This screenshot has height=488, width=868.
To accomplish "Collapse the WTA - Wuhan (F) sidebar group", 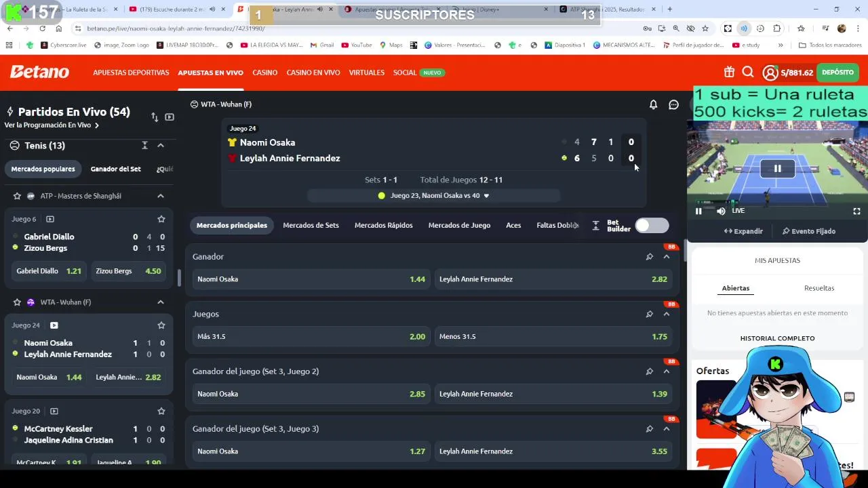I will [161, 302].
